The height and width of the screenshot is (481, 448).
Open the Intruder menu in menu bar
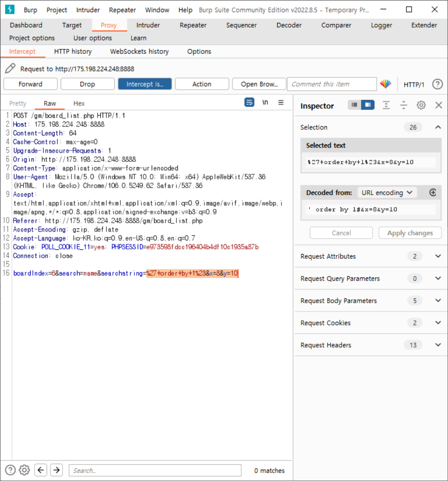point(88,10)
